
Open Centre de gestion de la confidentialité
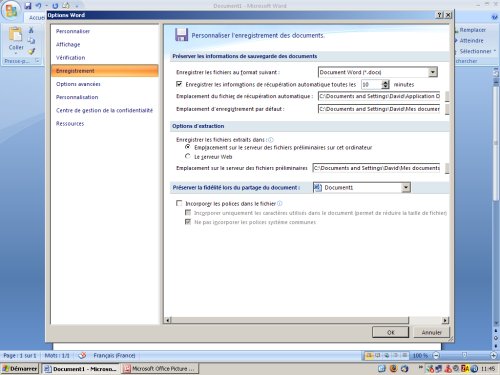105,110
